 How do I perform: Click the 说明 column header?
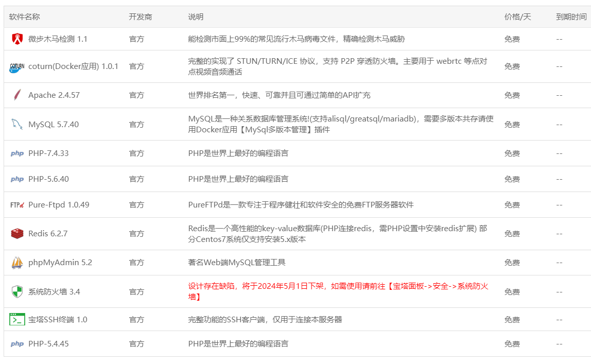(x=196, y=16)
